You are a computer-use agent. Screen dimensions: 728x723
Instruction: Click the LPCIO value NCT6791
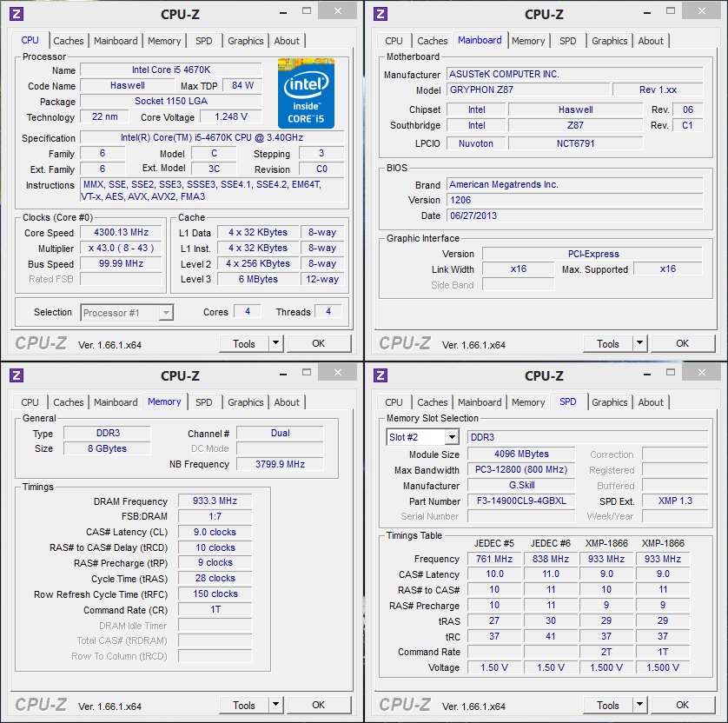click(575, 143)
